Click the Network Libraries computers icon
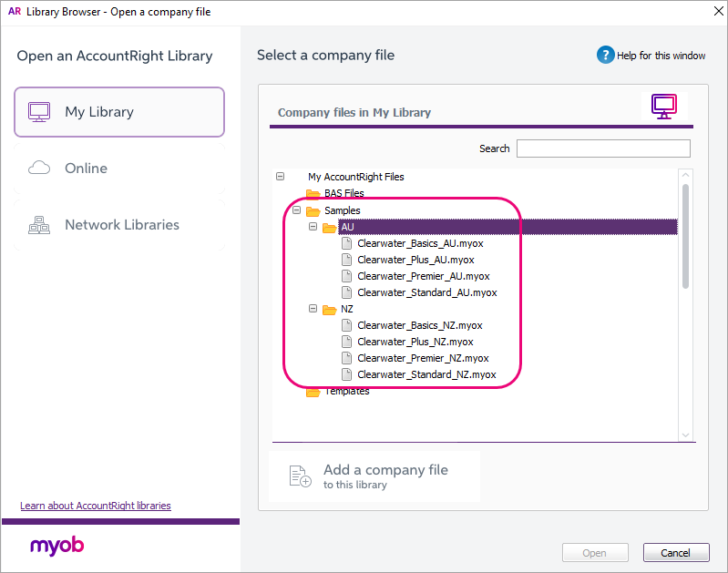 tap(39, 225)
